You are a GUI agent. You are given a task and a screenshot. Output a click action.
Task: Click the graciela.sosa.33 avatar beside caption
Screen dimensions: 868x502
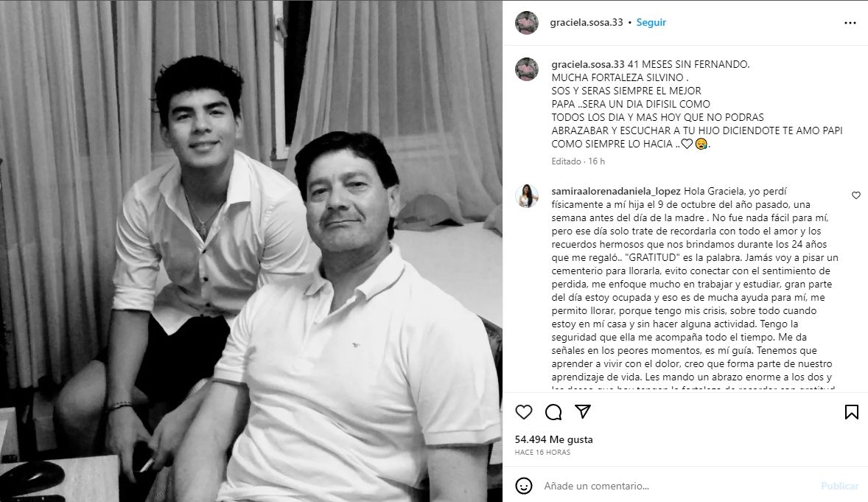pos(526,69)
